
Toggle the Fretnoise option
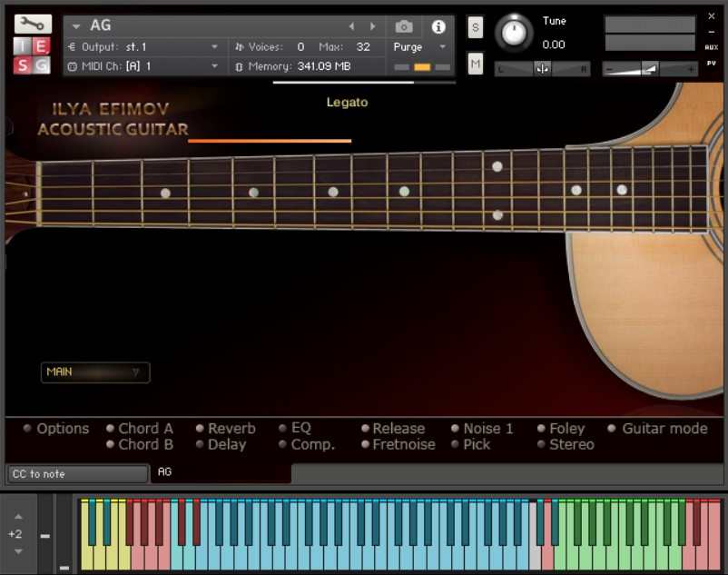point(366,444)
